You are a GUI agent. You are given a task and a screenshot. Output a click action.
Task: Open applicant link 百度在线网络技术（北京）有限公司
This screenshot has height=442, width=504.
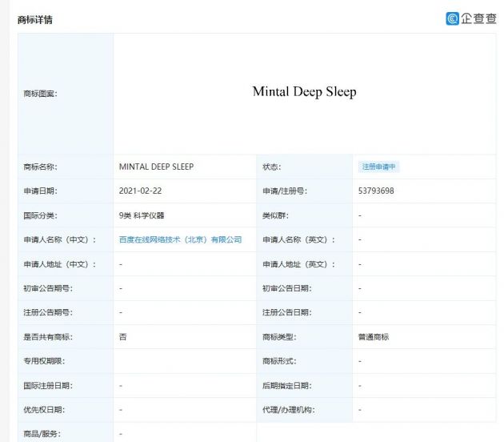[x=180, y=239]
